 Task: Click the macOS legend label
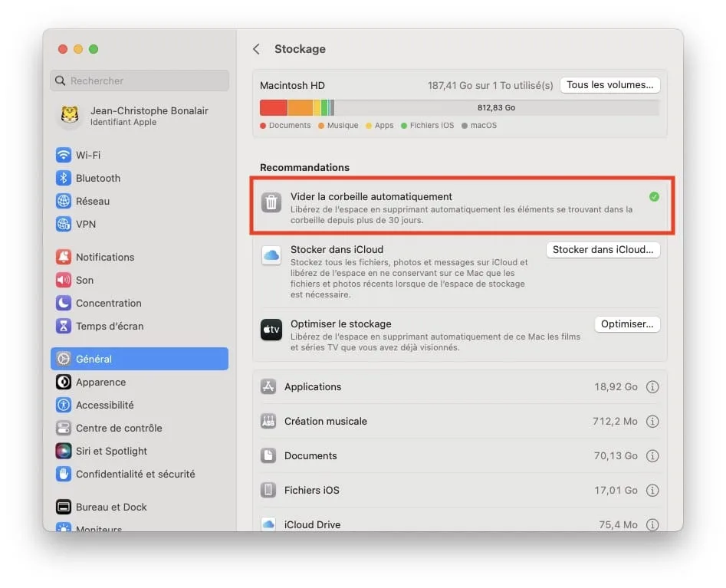[484, 126]
